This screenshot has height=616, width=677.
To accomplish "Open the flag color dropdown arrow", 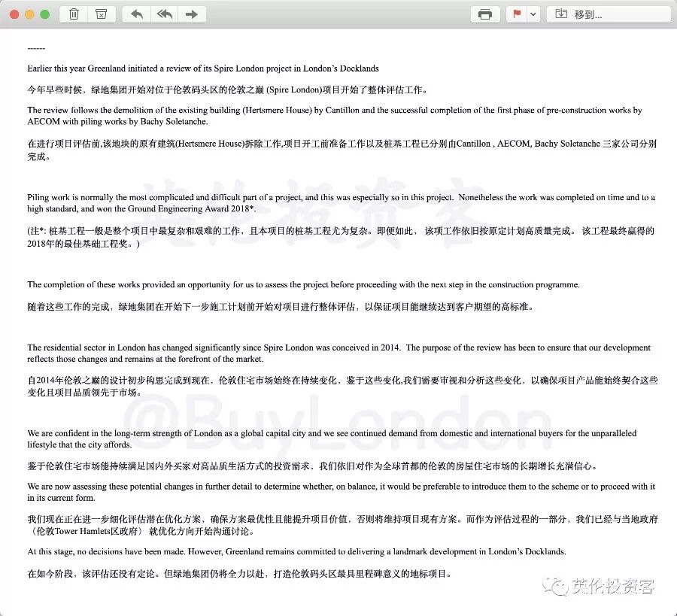I will (x=533, y=14).
